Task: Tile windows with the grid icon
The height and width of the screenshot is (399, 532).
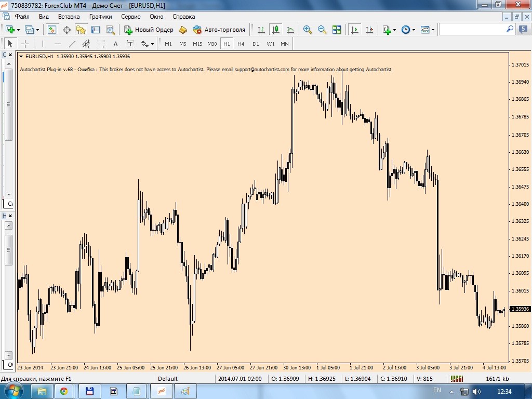Action: (x=337, y=30)
